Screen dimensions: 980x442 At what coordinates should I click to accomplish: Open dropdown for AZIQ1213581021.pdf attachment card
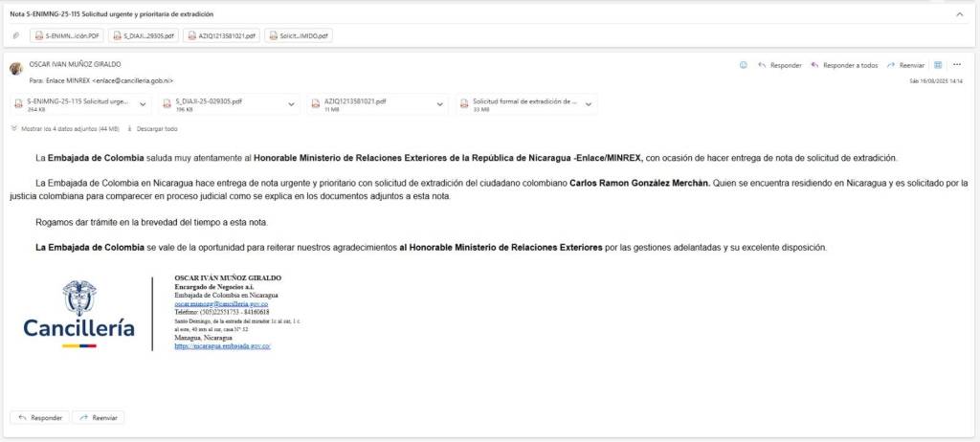(440, 104)
